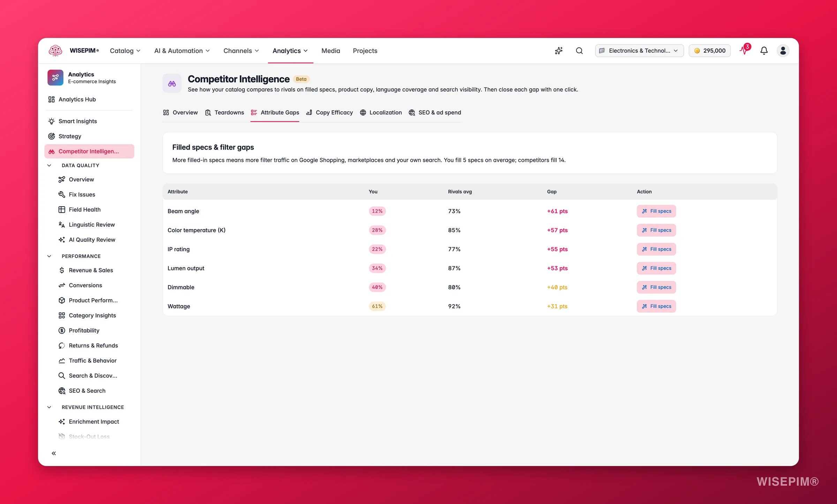Click the +61 pts gap value
The height and width of the screenshot is (504, 837).
(557, 211)
